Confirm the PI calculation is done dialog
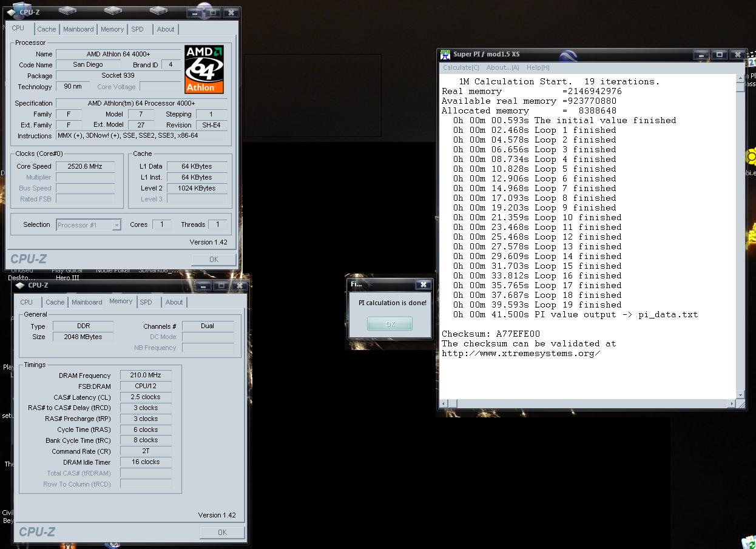Image resolution: width=756 pixels, height=549 pixels. tap(390, 324)
